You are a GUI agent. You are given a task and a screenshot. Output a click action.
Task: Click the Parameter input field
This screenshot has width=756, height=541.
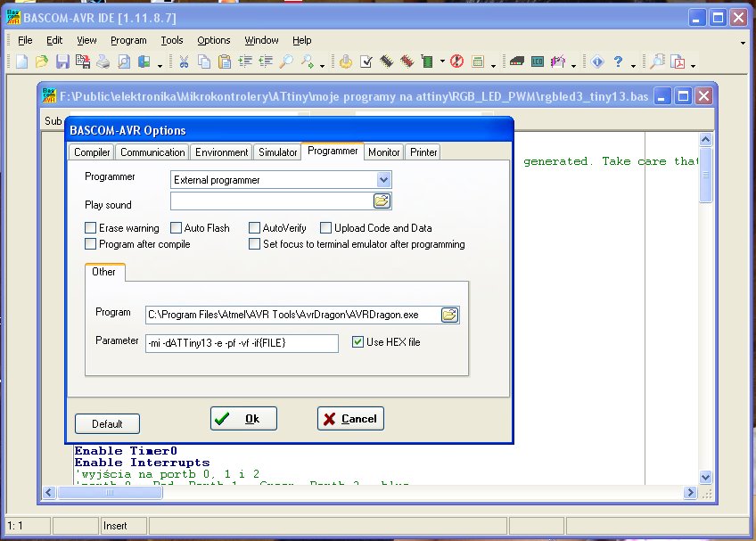point(242,343)
